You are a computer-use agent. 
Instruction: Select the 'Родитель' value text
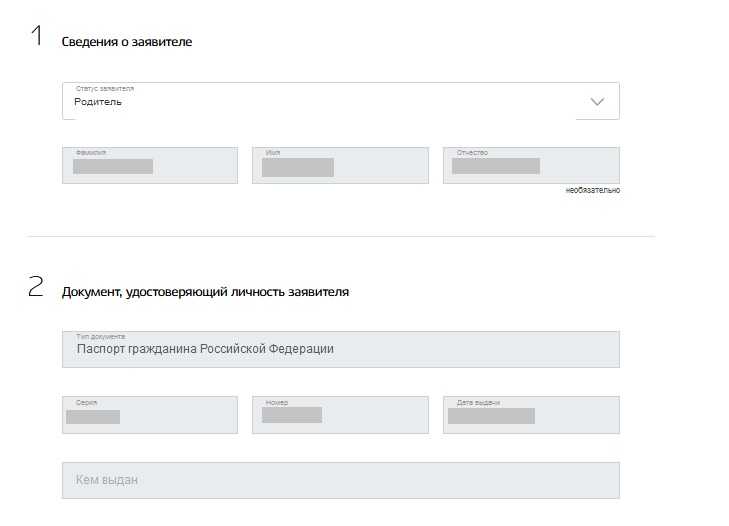point(98,102)
